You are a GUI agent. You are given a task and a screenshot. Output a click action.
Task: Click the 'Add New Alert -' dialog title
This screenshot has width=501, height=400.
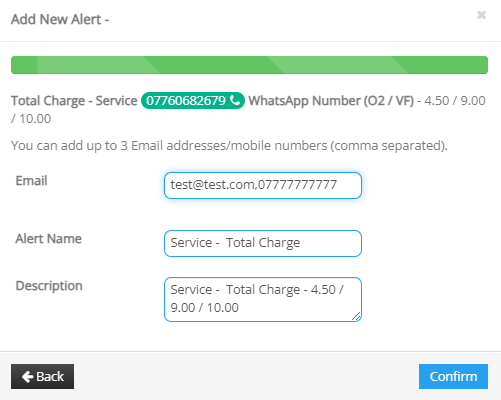click(x=60, y=19)
